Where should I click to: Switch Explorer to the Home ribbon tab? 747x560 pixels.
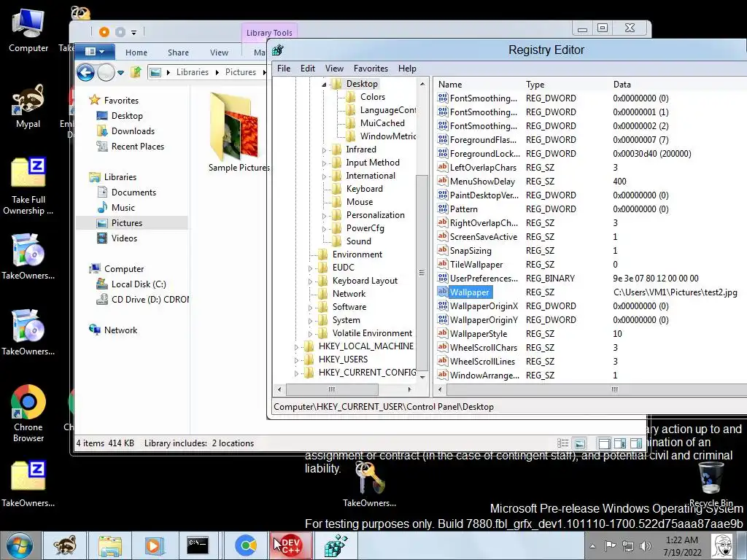136,52
